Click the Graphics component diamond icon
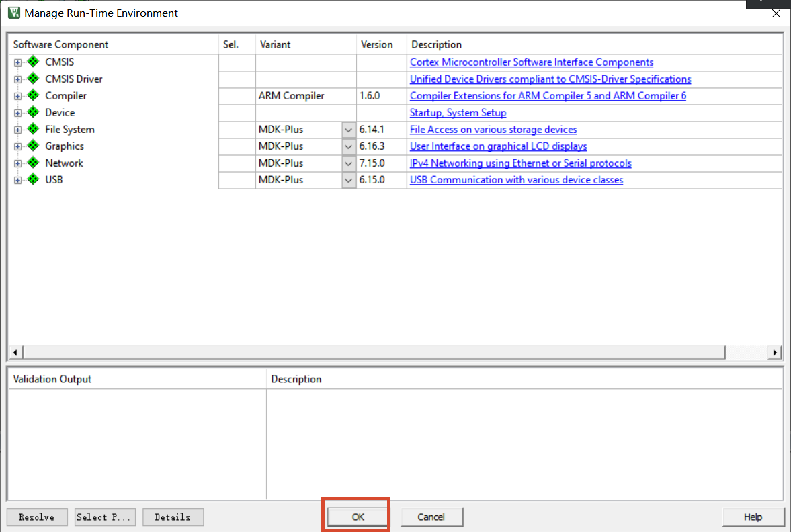 tap(34, 146)
